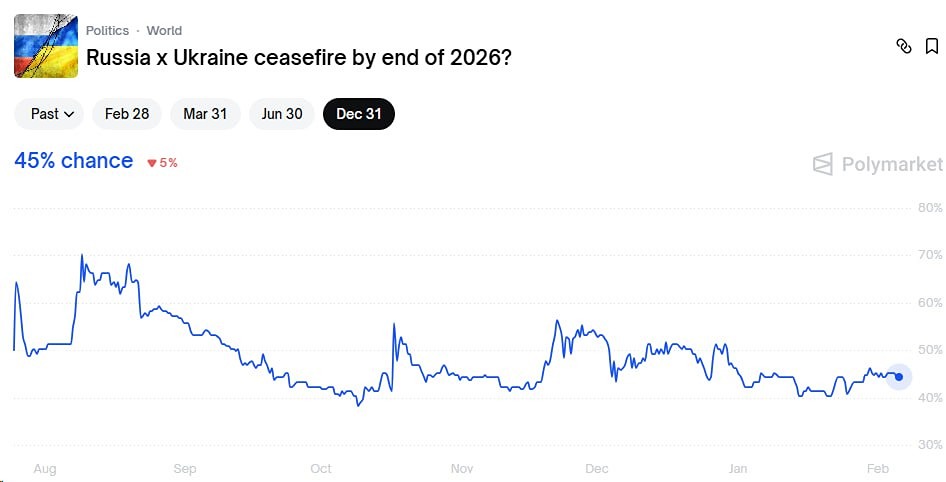Click the Aug label on the time axis
This screenshot has height=482, width=946.
(44, 468)
